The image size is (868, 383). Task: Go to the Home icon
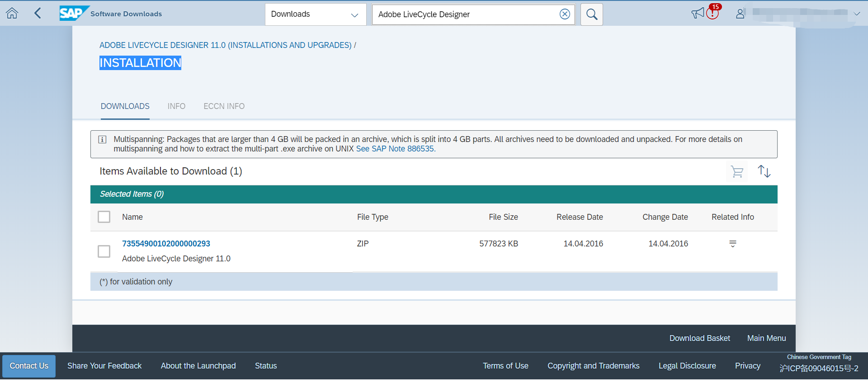pyautogui.click(x=12, y=14)
